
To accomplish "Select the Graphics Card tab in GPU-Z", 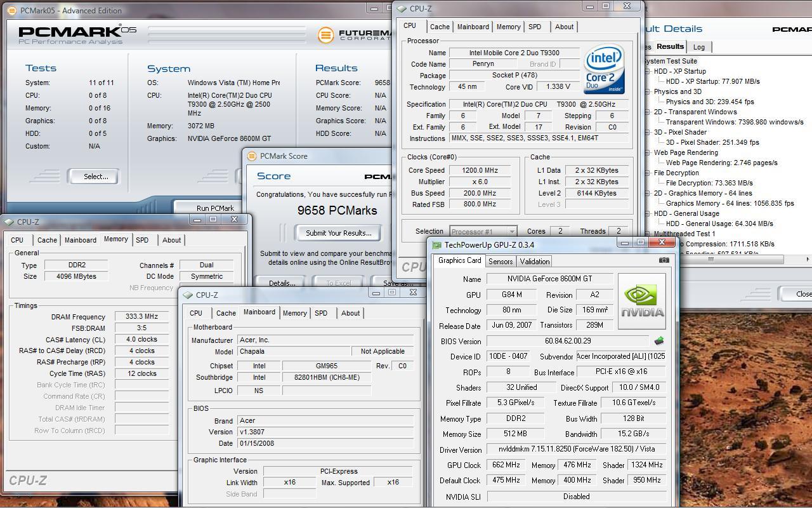I will [459, 260].
